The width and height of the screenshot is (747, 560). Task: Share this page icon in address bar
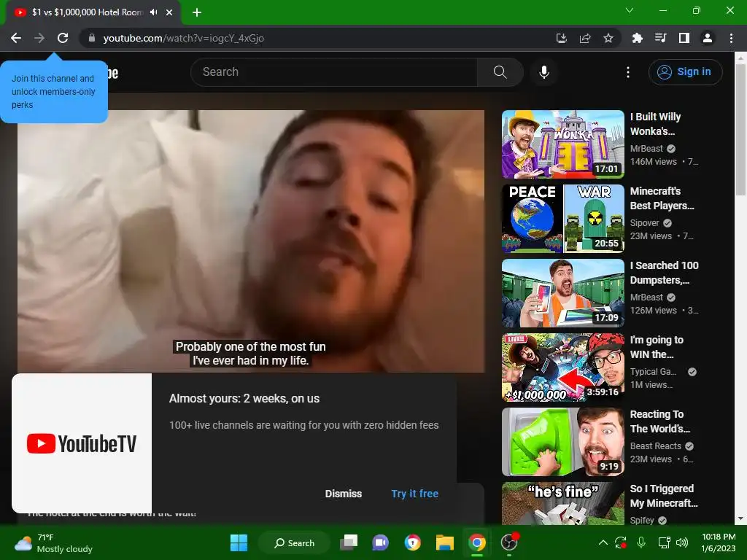click(585, 38)
